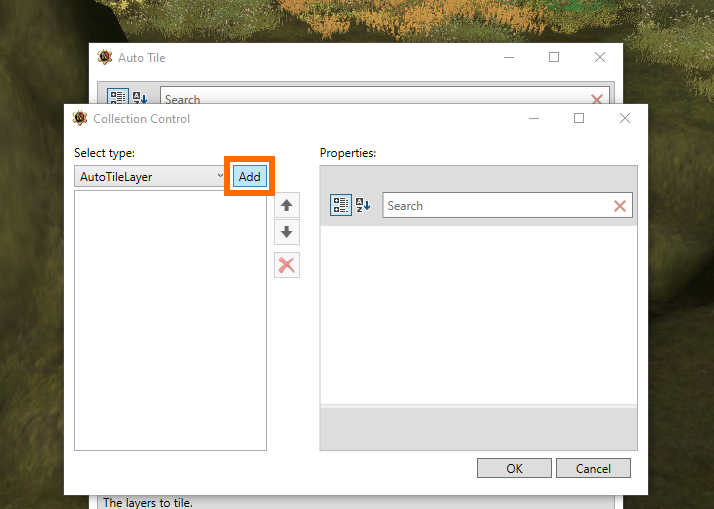
Task: Click the Add button next to AutoTileLayer
Action: pyautogui.click(x=250, y=176)
